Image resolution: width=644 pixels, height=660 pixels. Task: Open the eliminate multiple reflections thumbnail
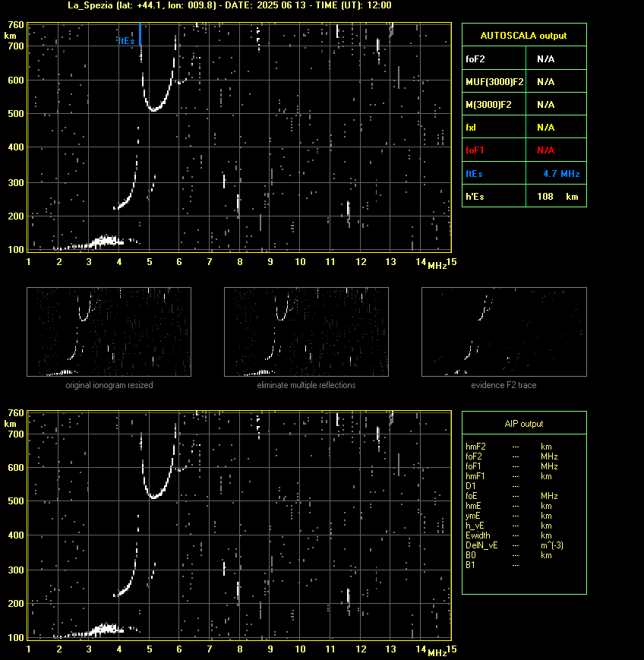click(x=306, y=332)
